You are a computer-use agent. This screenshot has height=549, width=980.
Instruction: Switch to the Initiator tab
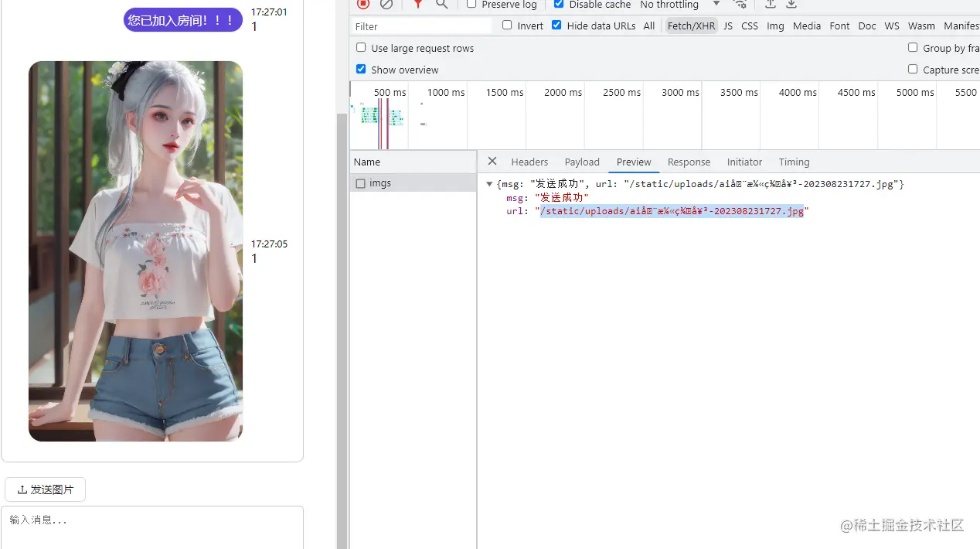(744, 162)
